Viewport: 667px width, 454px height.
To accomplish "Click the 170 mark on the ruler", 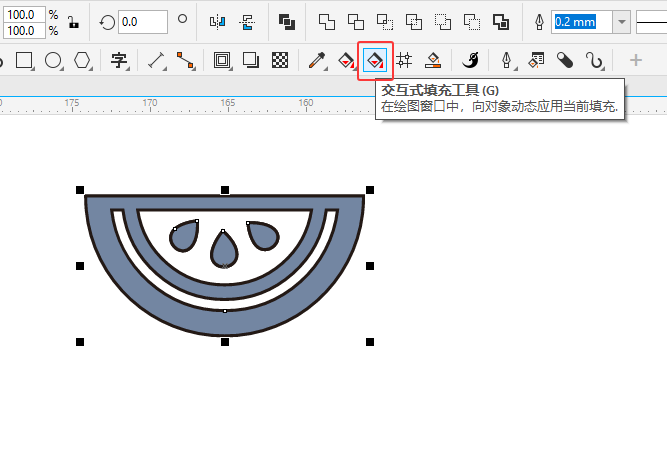I will (x=150, y=103).
